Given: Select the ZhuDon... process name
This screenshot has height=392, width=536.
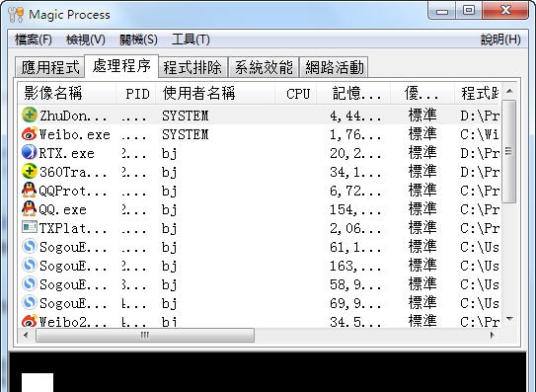Looking at the screenshot, I should pyautogui.click(x=73, y=116).
